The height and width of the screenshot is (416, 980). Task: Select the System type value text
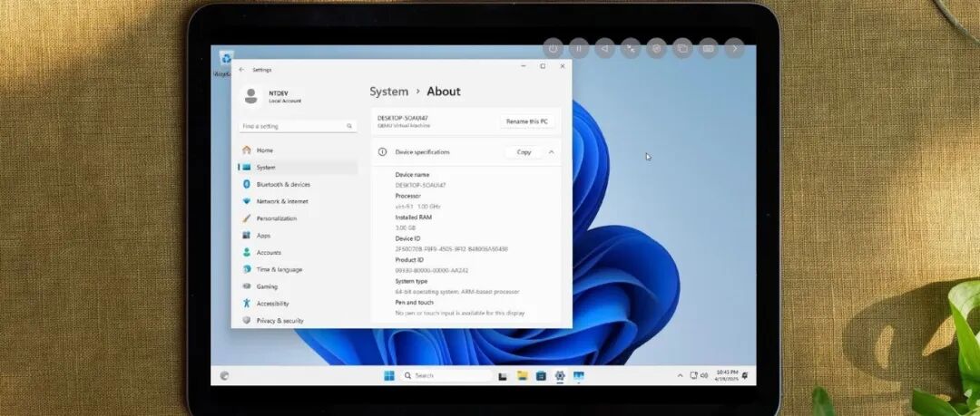pos(456,292)
